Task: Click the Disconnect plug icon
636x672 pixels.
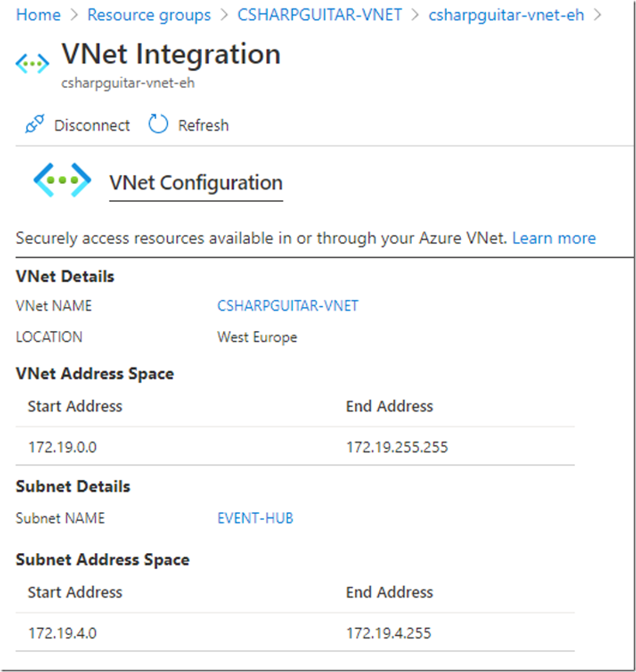Action: point(34,124)
